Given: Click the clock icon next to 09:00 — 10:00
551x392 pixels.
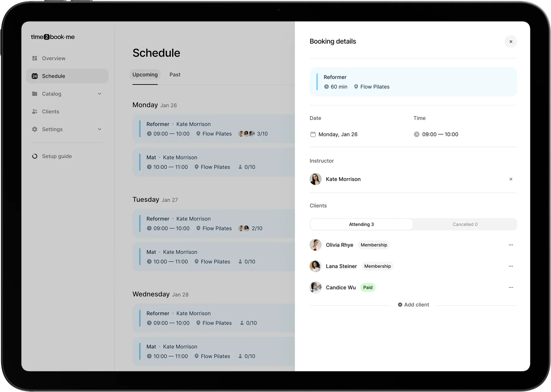Looking at the screenshot, I should click(x=417, y=134).
